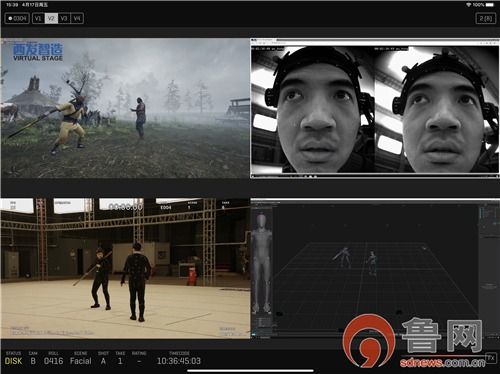The image size is (500, 374).
Task: Select the highlighted V2 view tab
Action: [51, 18]
